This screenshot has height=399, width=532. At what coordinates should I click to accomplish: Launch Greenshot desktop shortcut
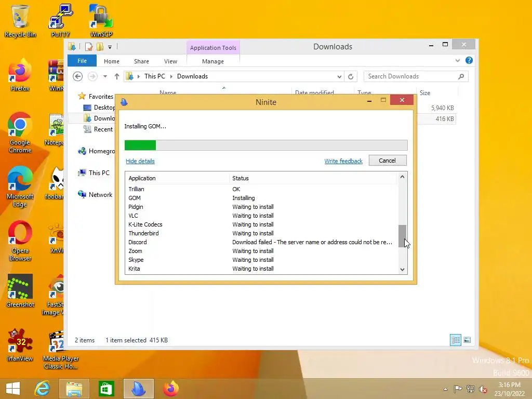(20, 291)
